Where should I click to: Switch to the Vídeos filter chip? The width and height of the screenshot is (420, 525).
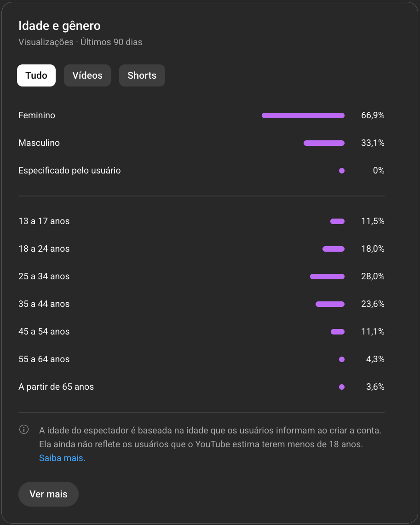(x=87, y=75)
